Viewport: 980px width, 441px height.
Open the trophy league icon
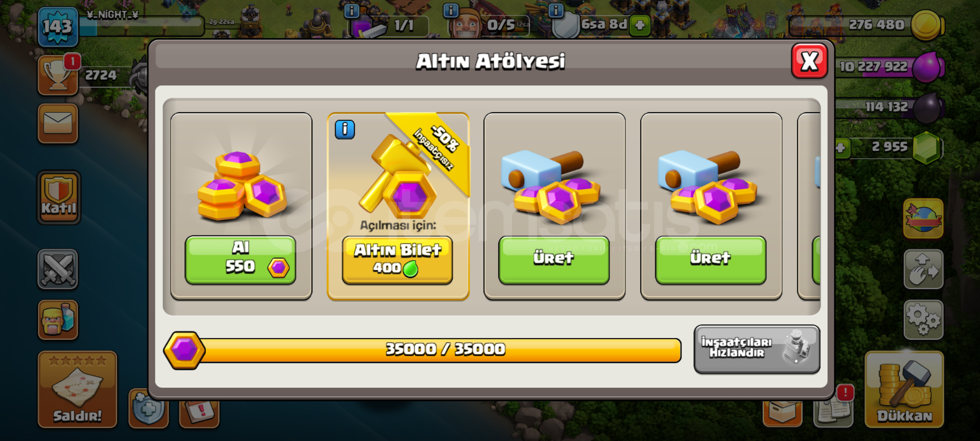point(58,76)
